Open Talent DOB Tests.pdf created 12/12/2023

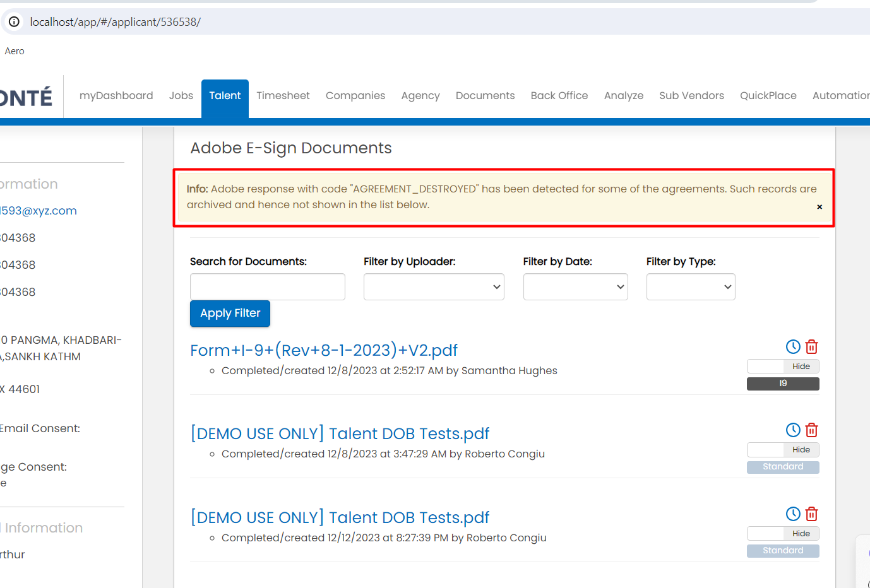click(x=340, y=517)
